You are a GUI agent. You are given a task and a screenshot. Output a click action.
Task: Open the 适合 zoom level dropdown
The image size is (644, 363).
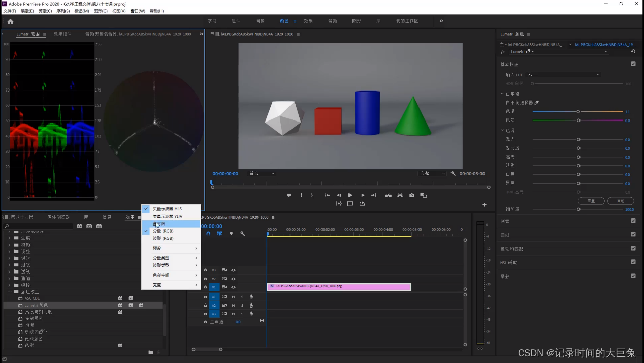[262, 174]
